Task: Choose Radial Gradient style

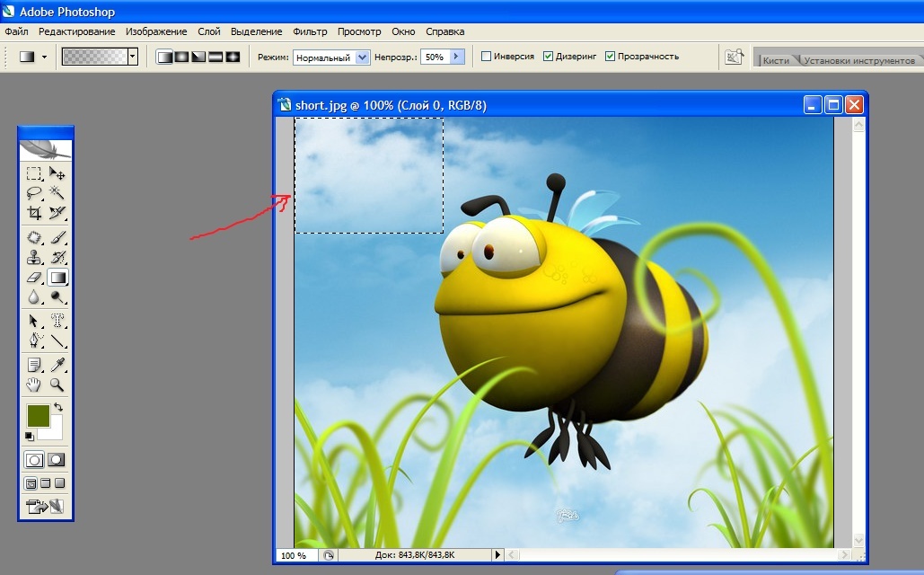Action: 181,57
